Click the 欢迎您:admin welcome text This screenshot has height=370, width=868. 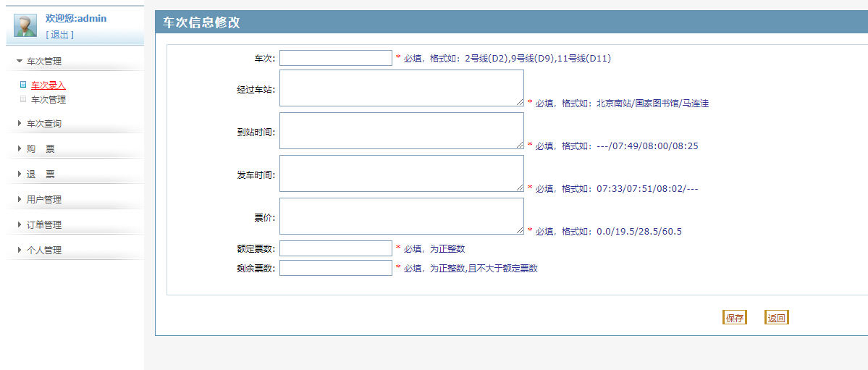coord(76,18)
